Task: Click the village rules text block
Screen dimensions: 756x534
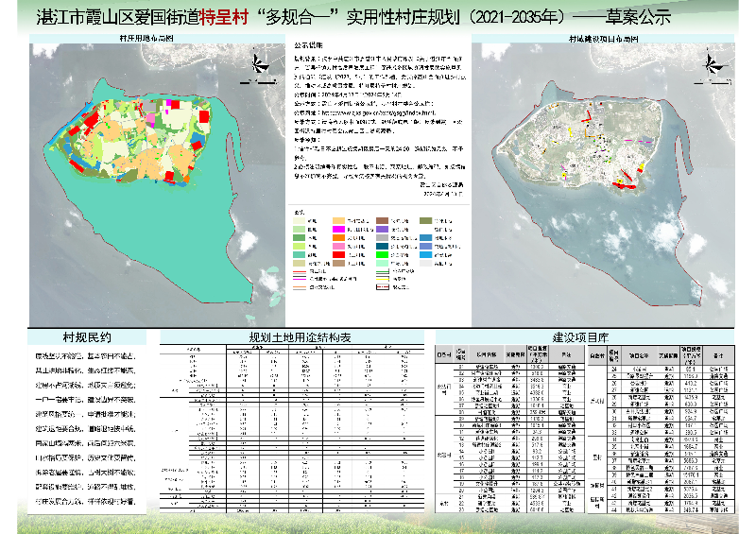Action: 87,427
